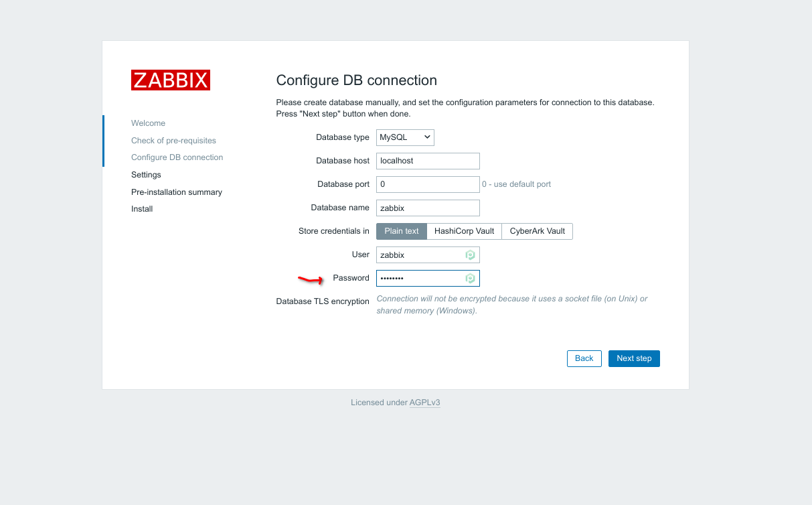Click the ZABBIX logo

170,80
